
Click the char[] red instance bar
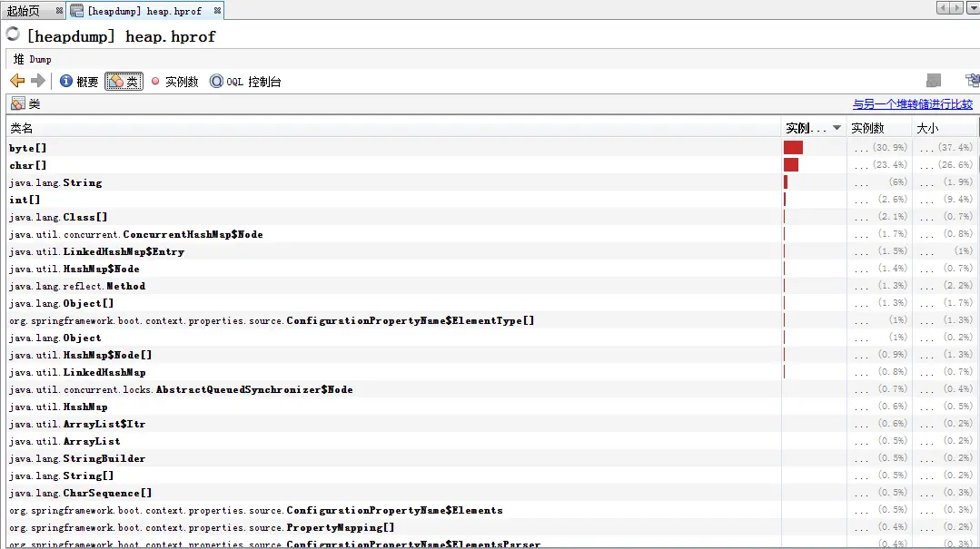pos(790,164)
